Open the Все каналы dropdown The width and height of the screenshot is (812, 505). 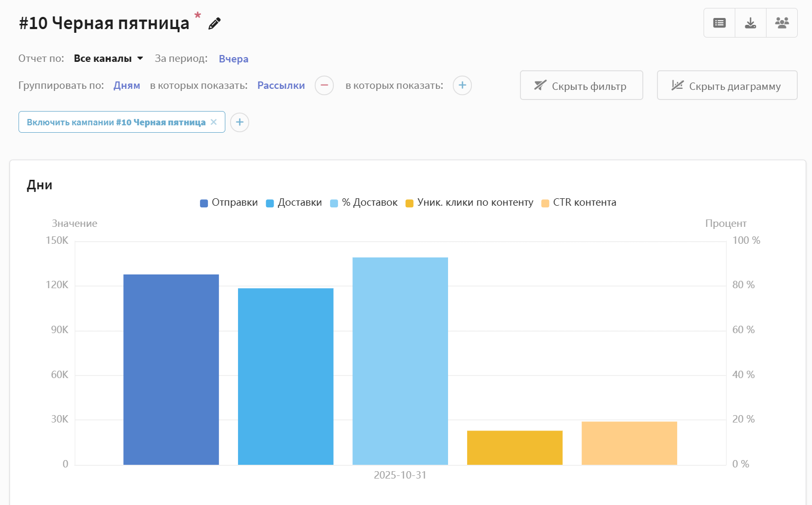(108, 58)
